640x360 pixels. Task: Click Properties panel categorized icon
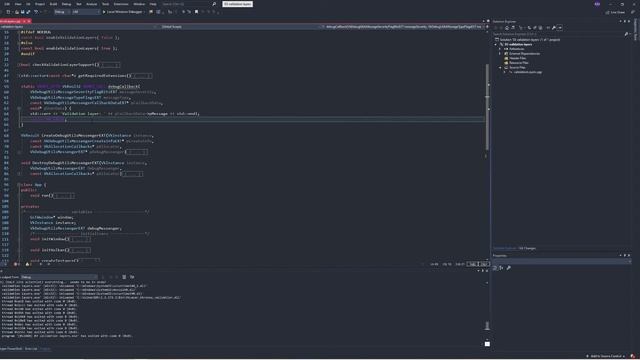[495, 268]
